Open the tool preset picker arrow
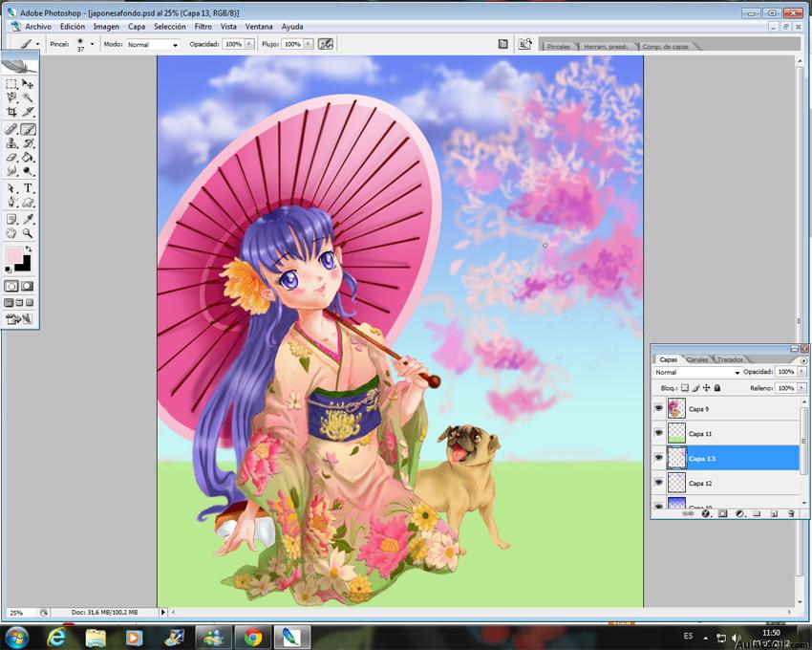This screenshot has height=650, width=812. coord(38,45)
